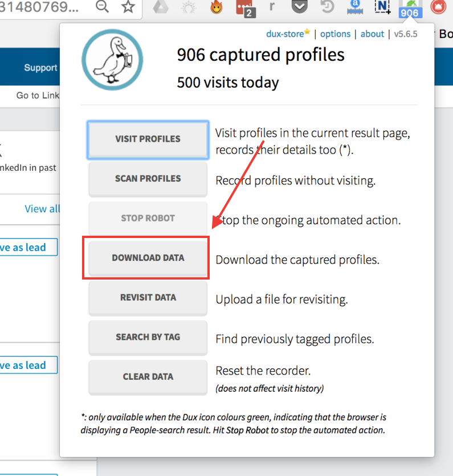Screen dimensions: 453x476
Task: Click the Revisit Data button
Action: point(148,298)
